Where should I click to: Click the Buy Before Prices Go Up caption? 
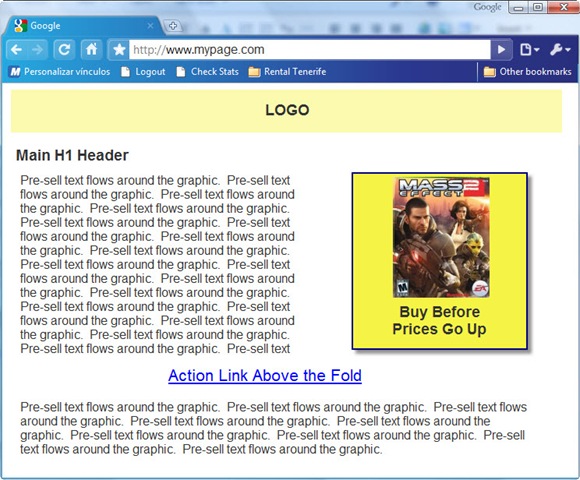439,320
